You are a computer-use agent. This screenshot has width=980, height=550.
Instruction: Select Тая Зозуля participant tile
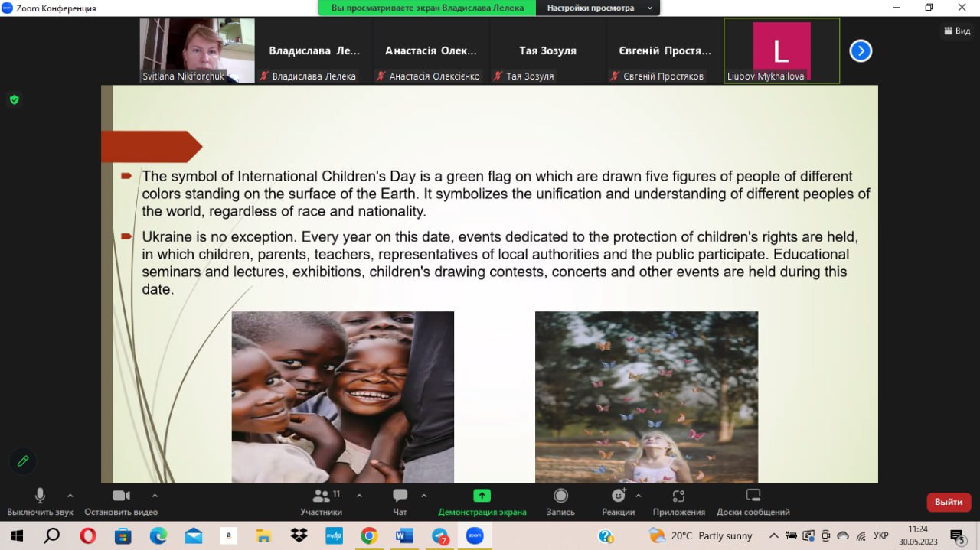pyautogui.click(x=547, y=50)
